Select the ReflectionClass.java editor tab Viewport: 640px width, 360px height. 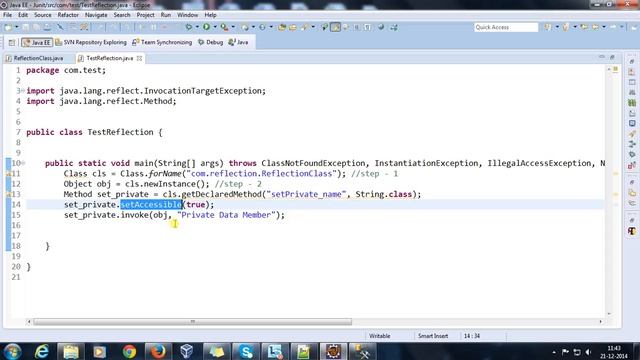tap(35, 58)
